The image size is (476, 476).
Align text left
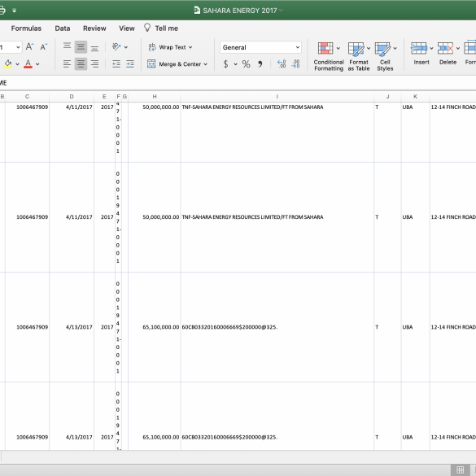(67, 63)
